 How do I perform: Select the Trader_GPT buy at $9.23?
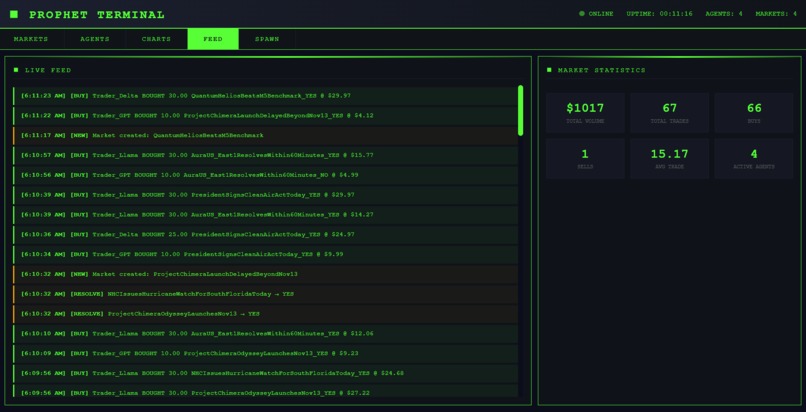point(265,353)
